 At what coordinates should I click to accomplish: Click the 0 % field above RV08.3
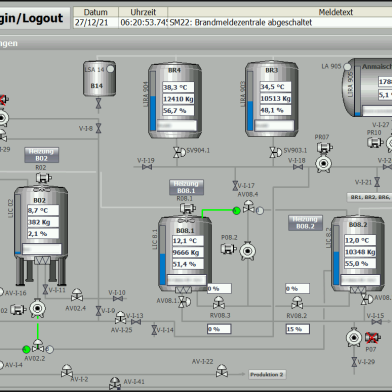[x=219, y=289]
